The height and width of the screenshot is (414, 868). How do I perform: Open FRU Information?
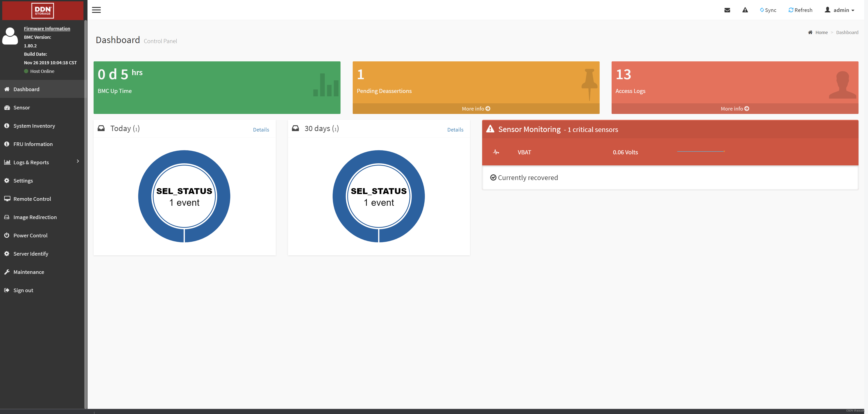tap(33, 144)
